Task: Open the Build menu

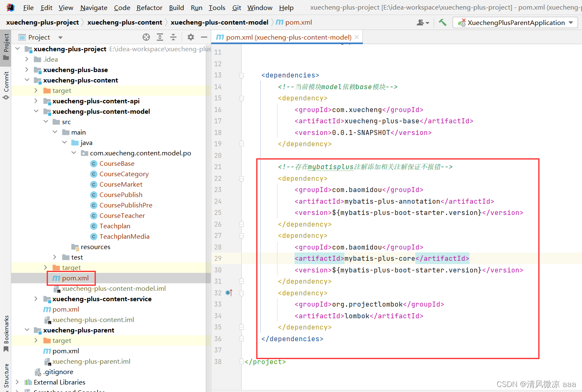Action: tap(176, 7)
